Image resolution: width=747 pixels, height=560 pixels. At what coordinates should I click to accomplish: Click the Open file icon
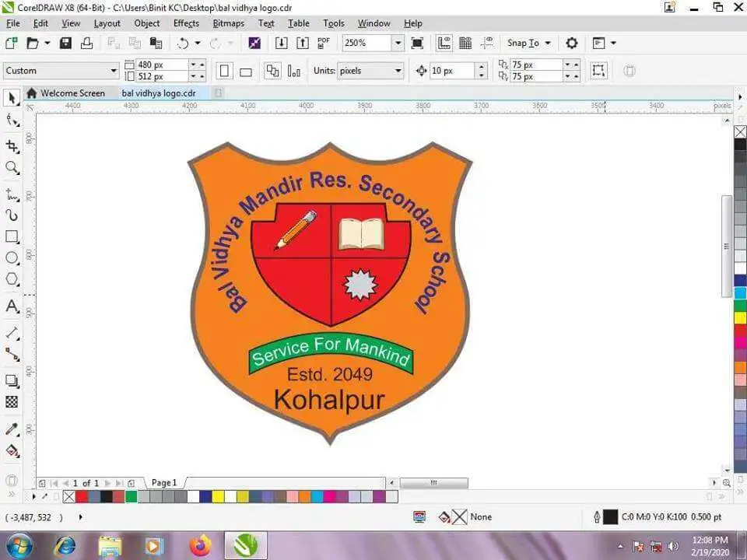coord(32,44)
